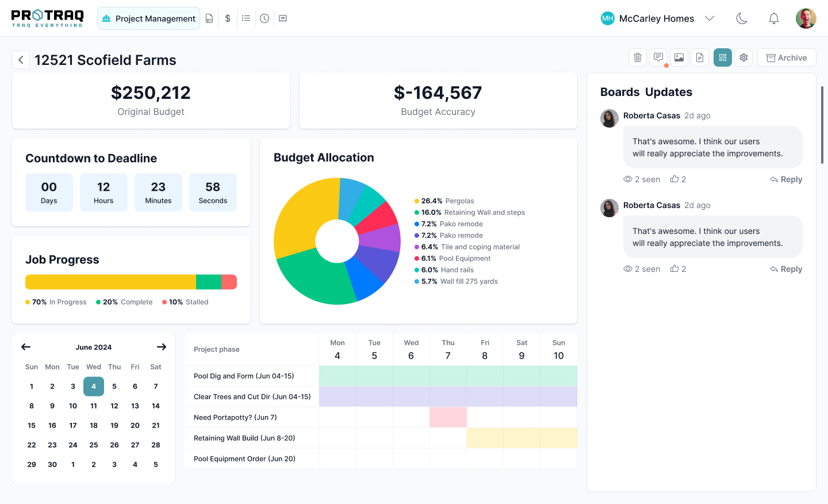Go to next month in calendar
Image resolution: width=828 pixels, height=504 pixels.
point(162,347)
